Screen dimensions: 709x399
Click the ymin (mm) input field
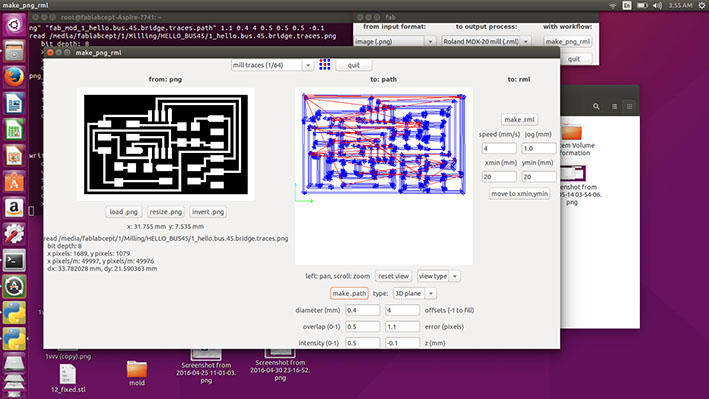(539, 177)
